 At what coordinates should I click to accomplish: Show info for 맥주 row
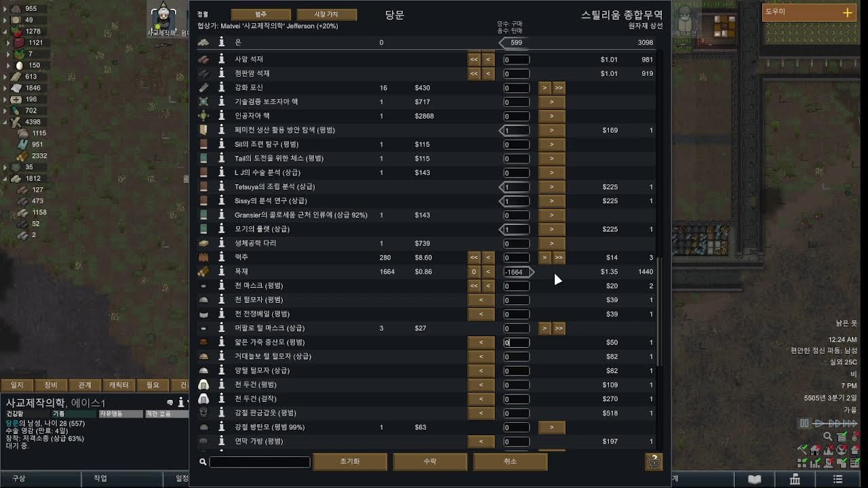click(221, 258)
